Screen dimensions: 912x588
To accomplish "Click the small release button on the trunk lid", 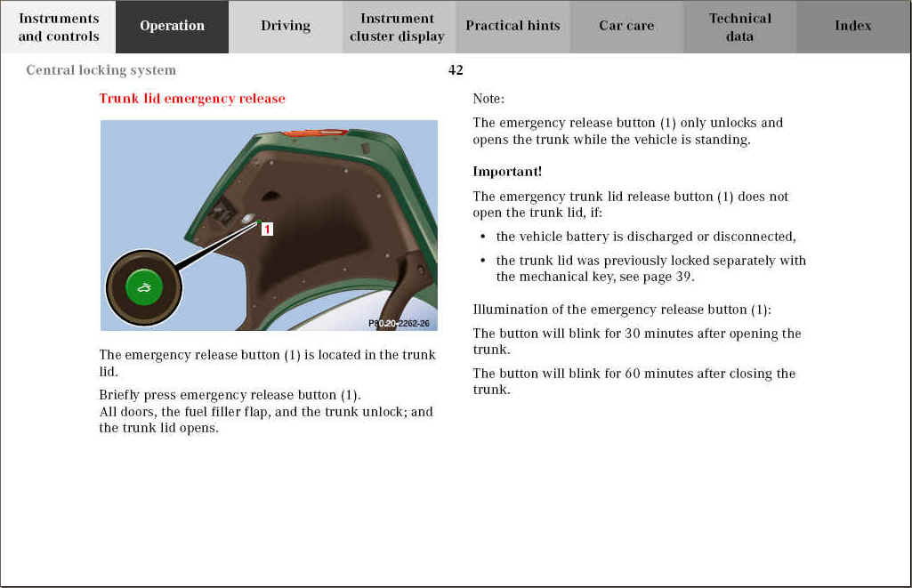I will click(248, 217).
